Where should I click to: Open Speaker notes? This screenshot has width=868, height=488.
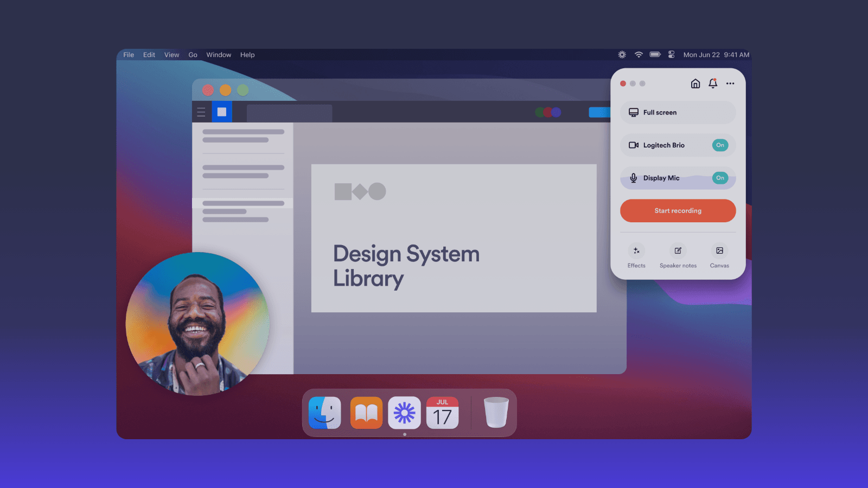[678, 251]
